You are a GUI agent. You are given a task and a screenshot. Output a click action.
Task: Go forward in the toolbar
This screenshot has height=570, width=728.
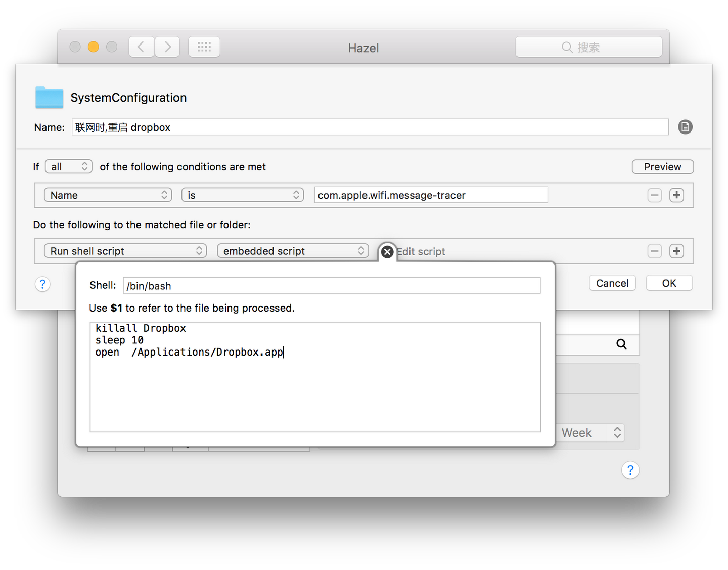tap(167, 47)
